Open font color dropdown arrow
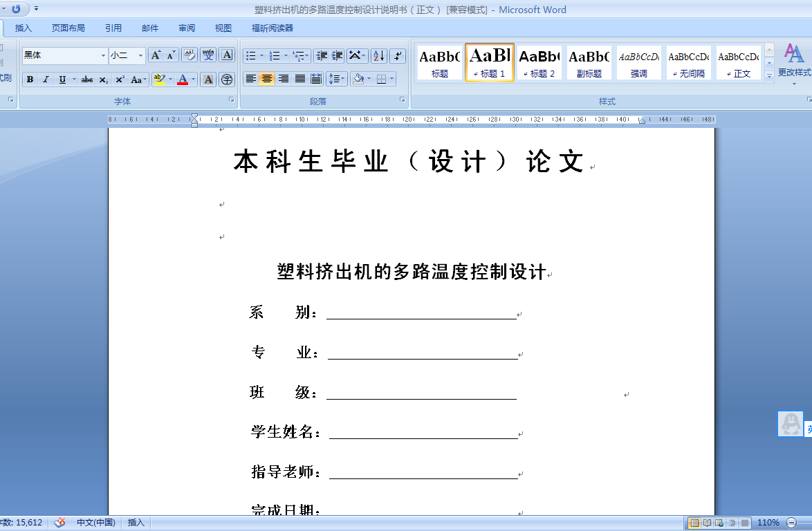The image size is (812, 531). click(194, 80)
